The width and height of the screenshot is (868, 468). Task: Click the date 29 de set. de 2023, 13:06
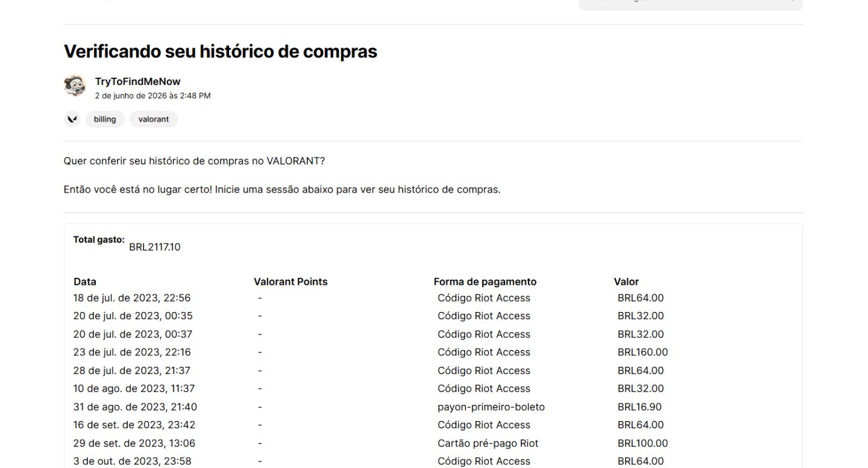pos(134,443)
